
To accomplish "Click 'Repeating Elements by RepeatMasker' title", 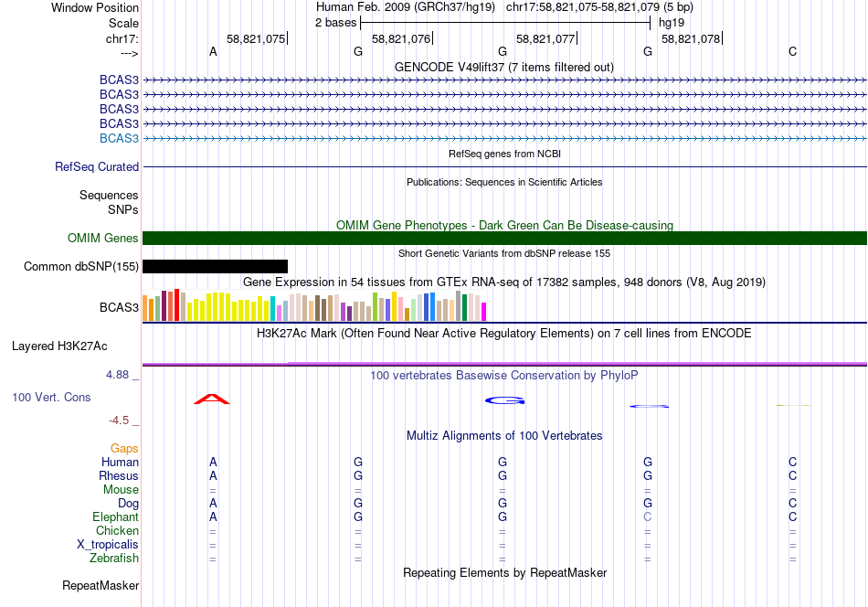I will (x=504, y=573).
